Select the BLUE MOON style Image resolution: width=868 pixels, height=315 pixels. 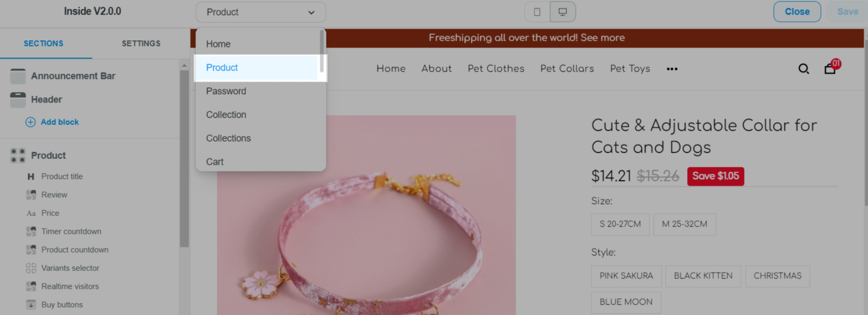[x=626, y=302]
